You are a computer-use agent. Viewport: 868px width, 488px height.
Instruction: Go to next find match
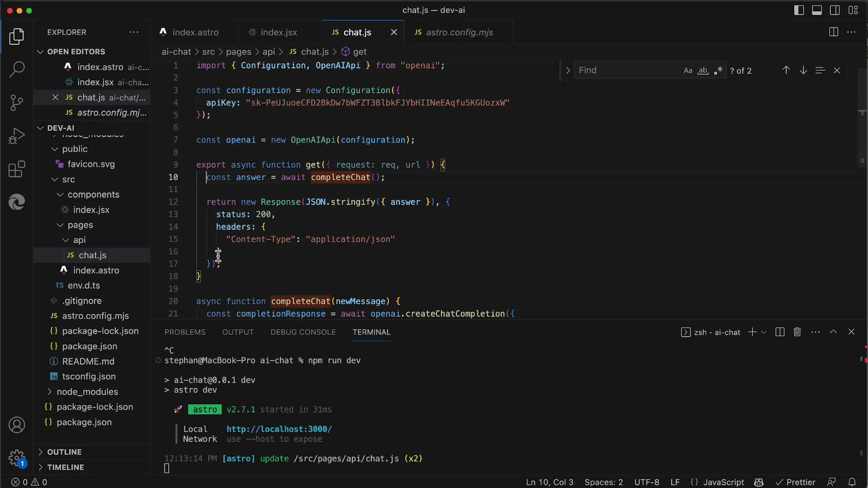click(x=803, y=70)
